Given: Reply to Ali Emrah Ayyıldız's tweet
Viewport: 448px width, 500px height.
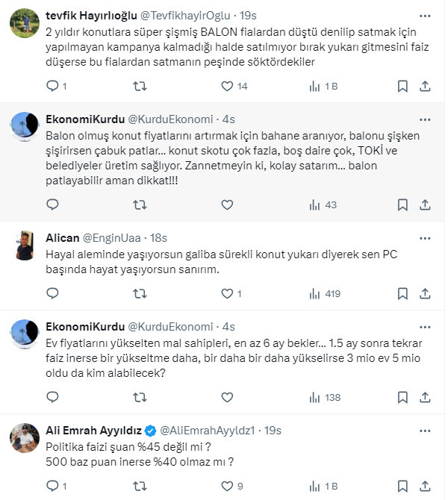Looking at the screenshot, I should pyautogui.click(x=52, y=486).
